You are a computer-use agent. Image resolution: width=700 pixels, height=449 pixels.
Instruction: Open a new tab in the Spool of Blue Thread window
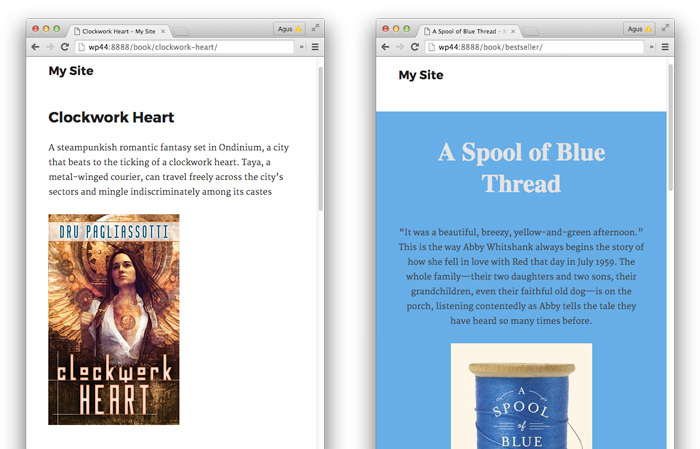[x=530, y=31]
